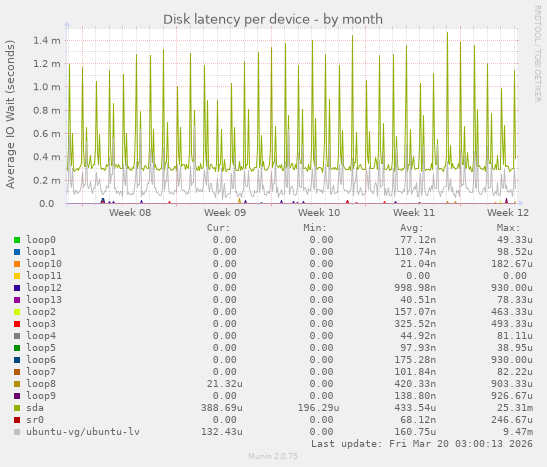Click the loop12 dark blue swatch

(x=17, y=288)
